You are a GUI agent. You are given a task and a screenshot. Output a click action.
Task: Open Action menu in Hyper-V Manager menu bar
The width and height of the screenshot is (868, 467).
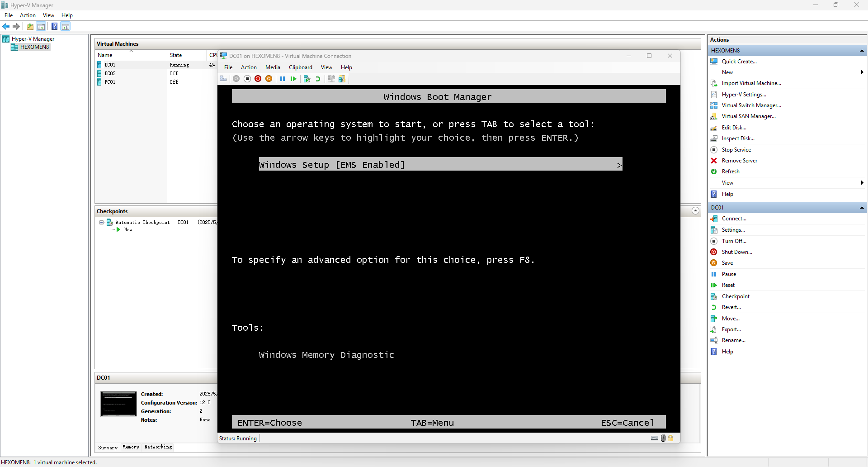(28, 15)
